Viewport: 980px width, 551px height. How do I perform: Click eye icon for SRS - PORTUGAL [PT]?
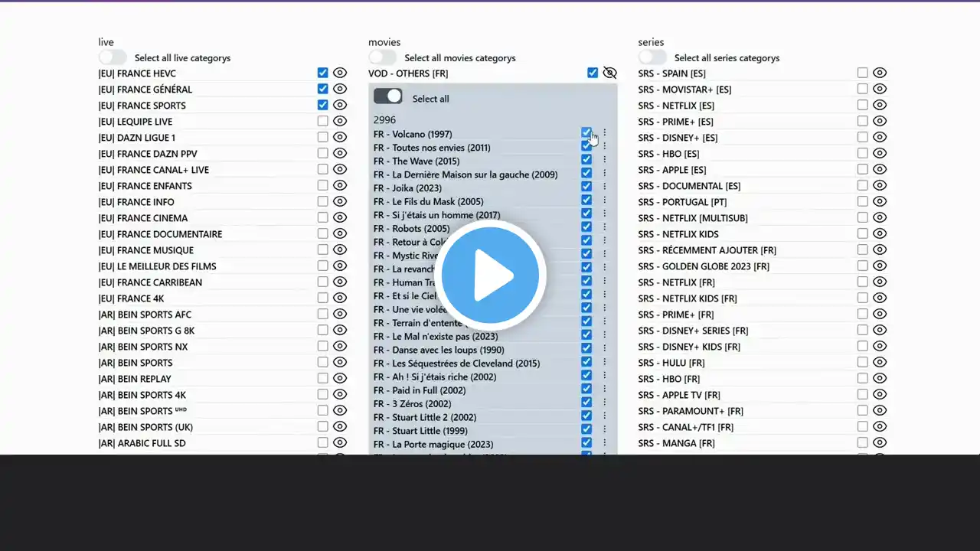pyautogui.click(x=880, y=201)
